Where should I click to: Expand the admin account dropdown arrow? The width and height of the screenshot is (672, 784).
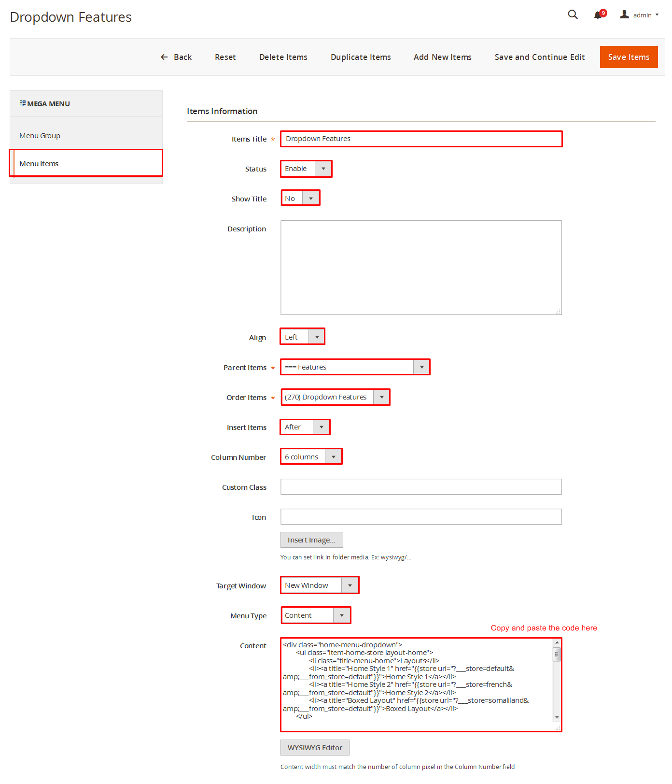coord(657,15)
